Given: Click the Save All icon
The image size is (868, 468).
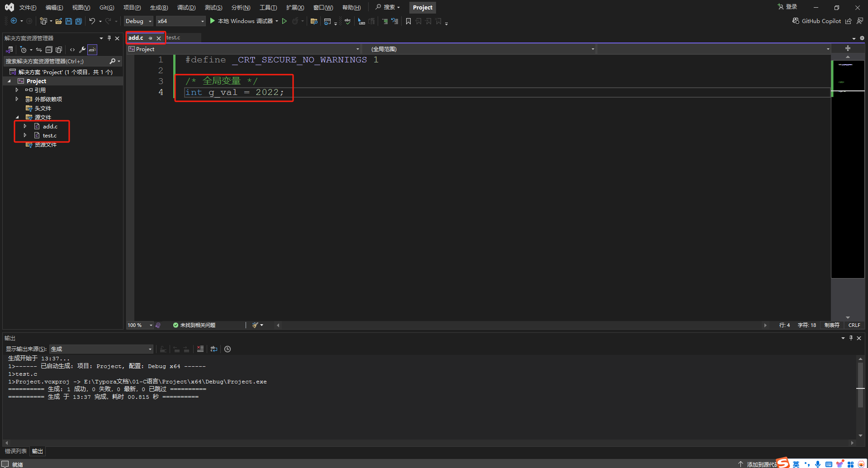Looking at the screenshot, I should 79,21.
